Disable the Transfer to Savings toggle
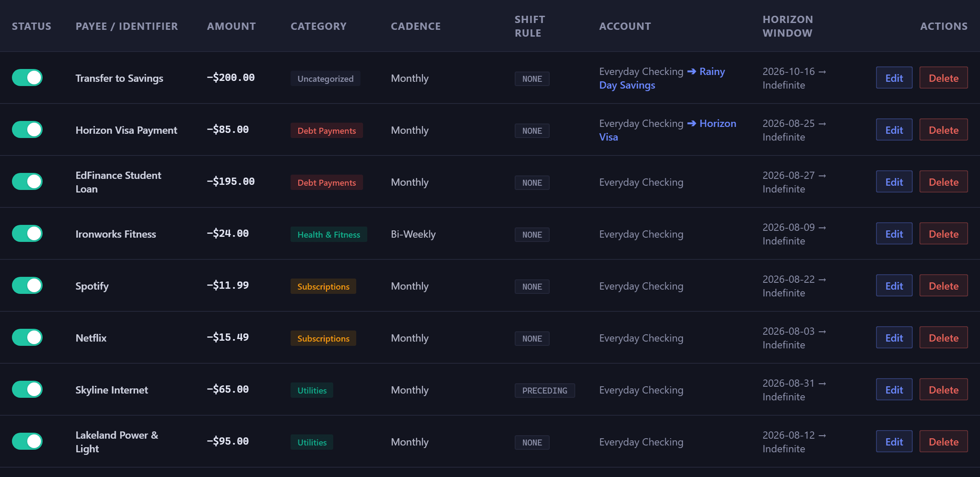980x477 pixels. click(x=27, y=78)
